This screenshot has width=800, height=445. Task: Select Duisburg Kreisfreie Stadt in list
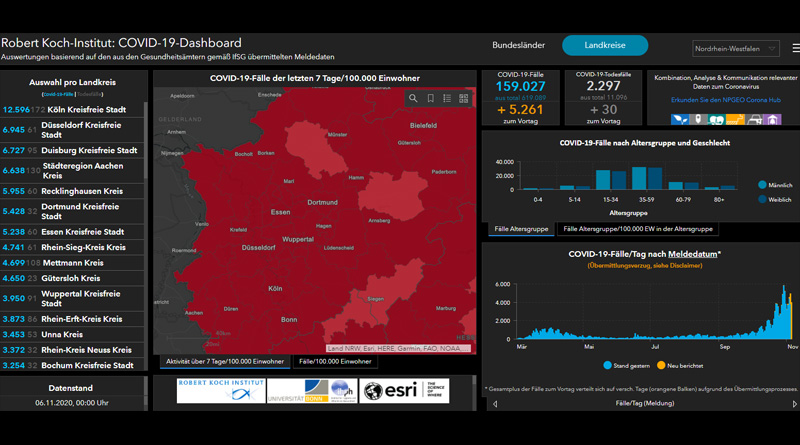(72, 151)
